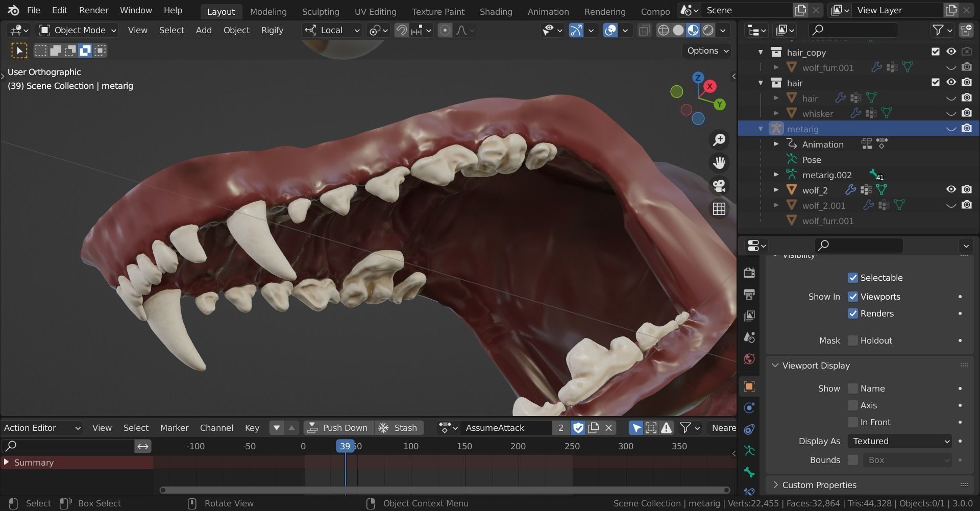Toggle hair collection eye visibility
Image resolution: width=980 pixels, height=511 pixels.
coord(951,82)
